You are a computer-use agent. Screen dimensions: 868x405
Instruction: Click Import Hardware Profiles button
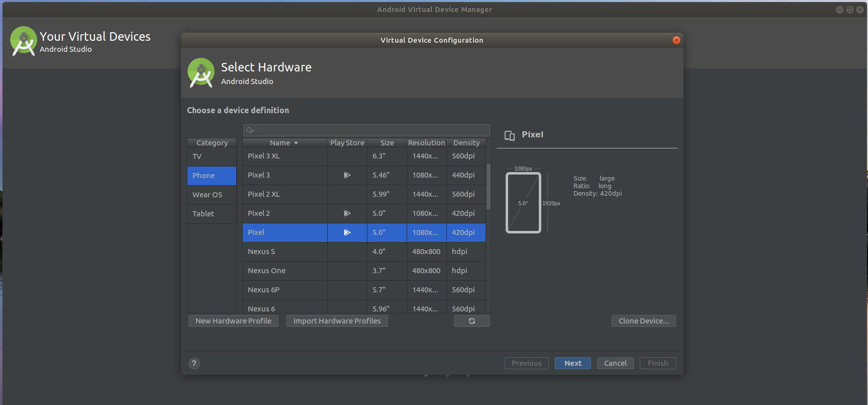click(337, 321)
